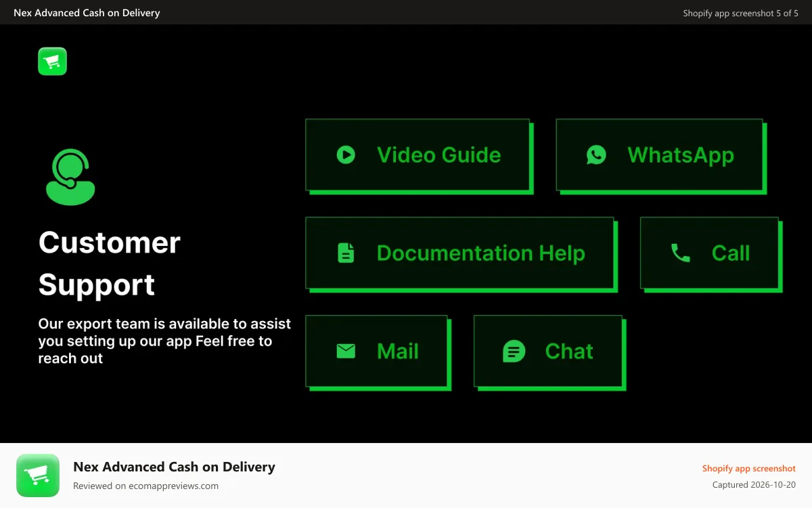The height and width of the screenshot is (508, 812).
Task: Click the phone handset icon
Action: coord(680,253)
